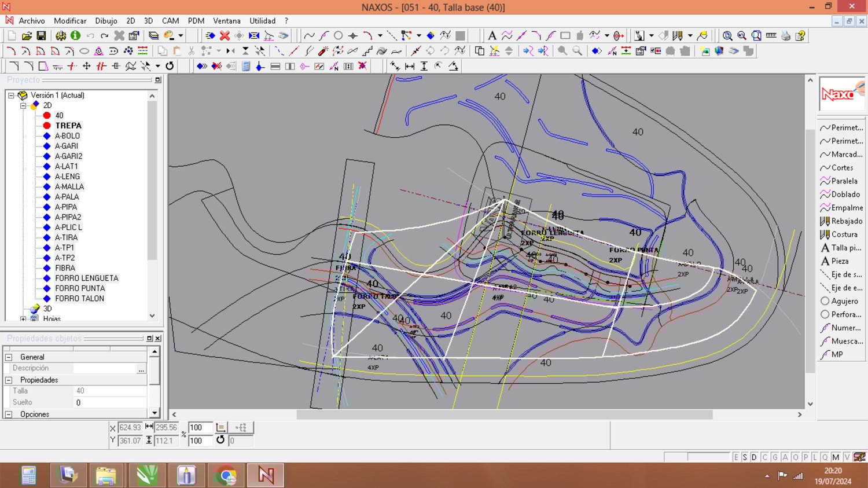Click the rotation icon beside angle field
The width and height of the screenshot is (868, 488).
point(220,440)
